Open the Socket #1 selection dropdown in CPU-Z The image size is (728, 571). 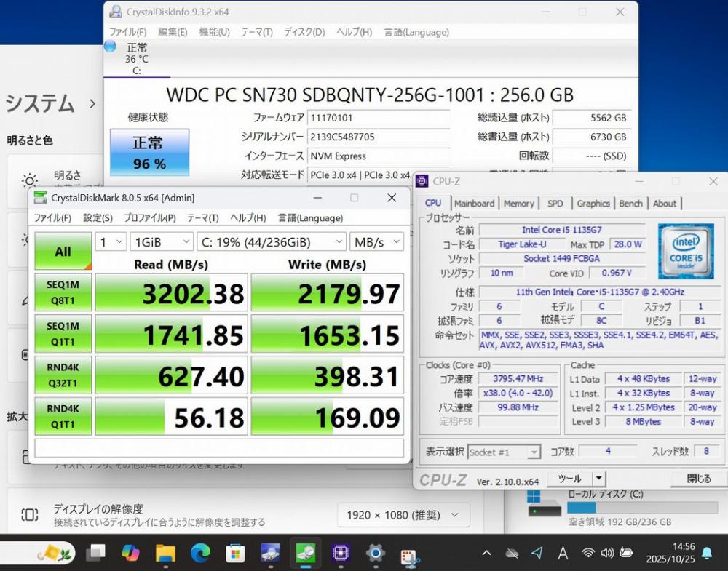505,452
